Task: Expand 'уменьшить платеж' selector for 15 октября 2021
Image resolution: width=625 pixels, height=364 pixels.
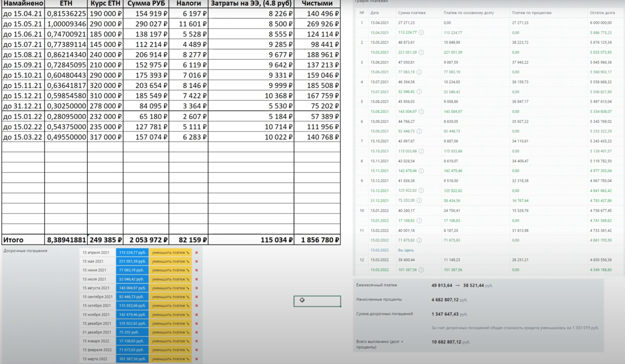Action: [x=170, y=305]
